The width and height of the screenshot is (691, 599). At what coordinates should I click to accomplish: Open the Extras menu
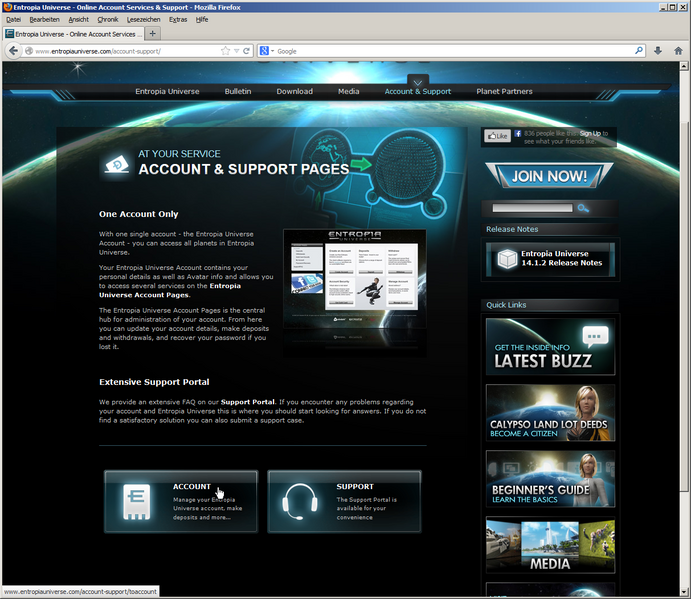(x=178, y=19)
